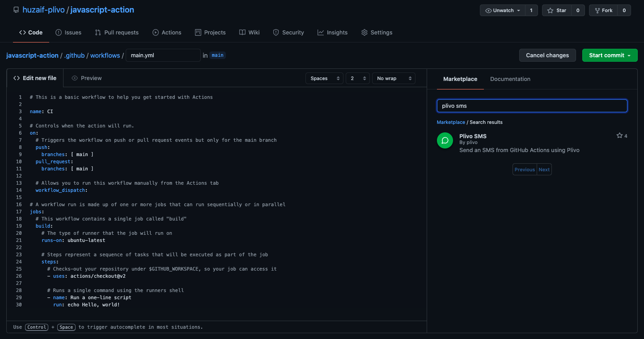Screen dimensions: 644x339
Task: Open the workflows breadcrumb link
Action: (105, 55)
